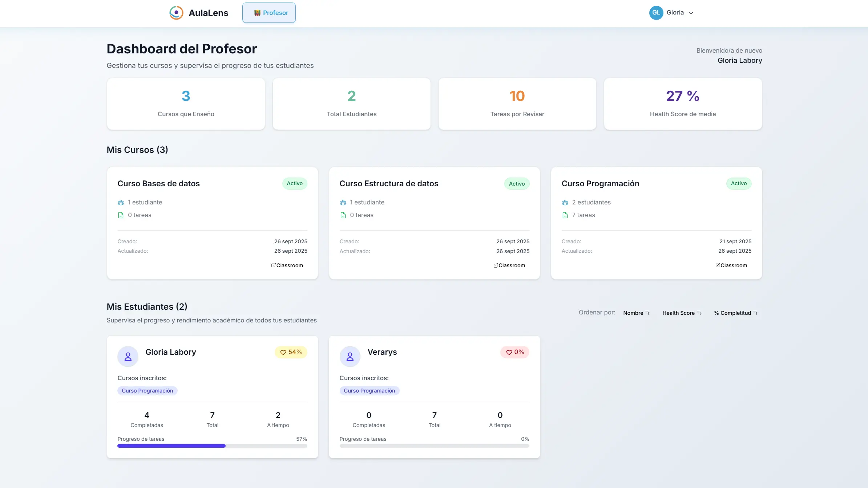Viewport: 868px width, 488px height.
Task: Open the Gloria user menu chevron
Action: 691,13
